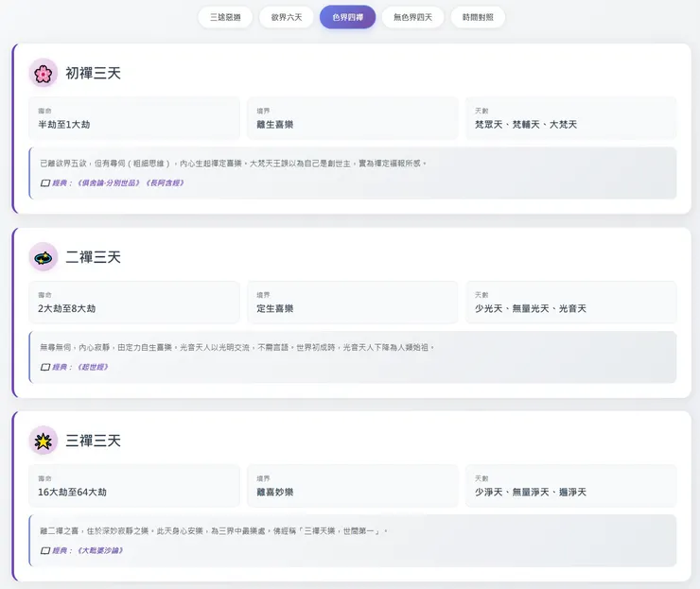Click the ringed planet icon beside 二禪三天
This screenshot has height=589, width=700.
click(x=44, y=257)
